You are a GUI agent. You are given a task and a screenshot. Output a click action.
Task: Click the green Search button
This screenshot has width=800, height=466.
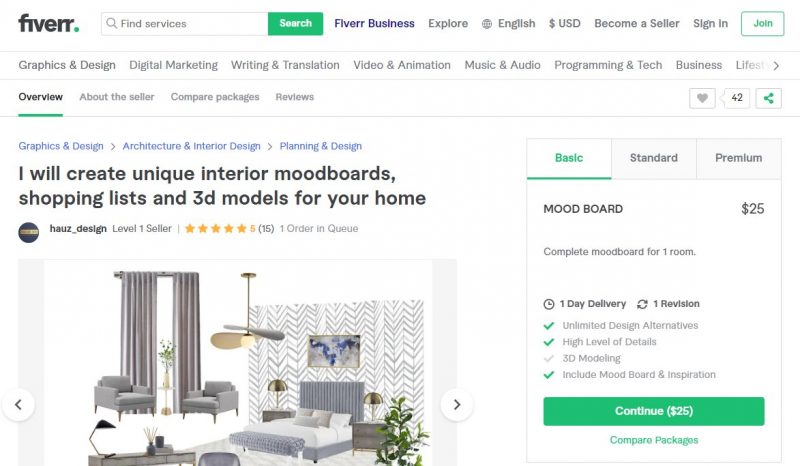click(295, 23)
